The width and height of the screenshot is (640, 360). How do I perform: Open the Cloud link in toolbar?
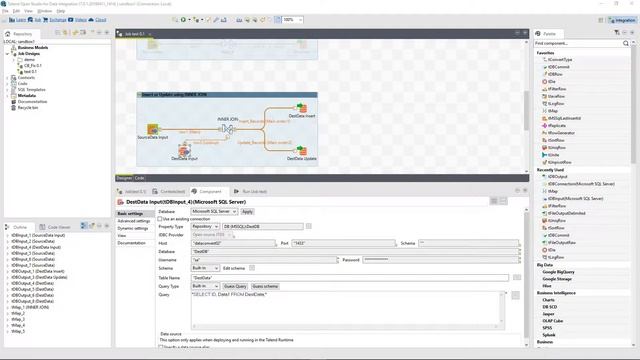pyautogui.click(x=98, y=20)
